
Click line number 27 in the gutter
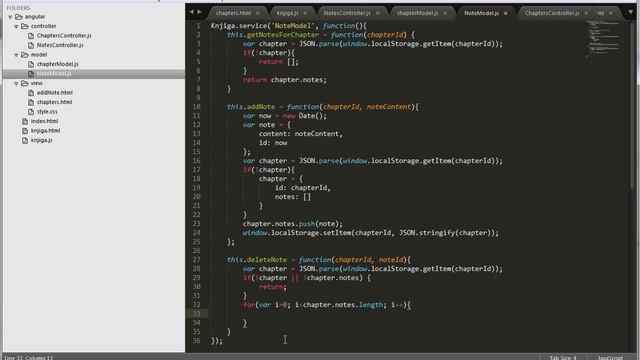(x=196, y=260)
